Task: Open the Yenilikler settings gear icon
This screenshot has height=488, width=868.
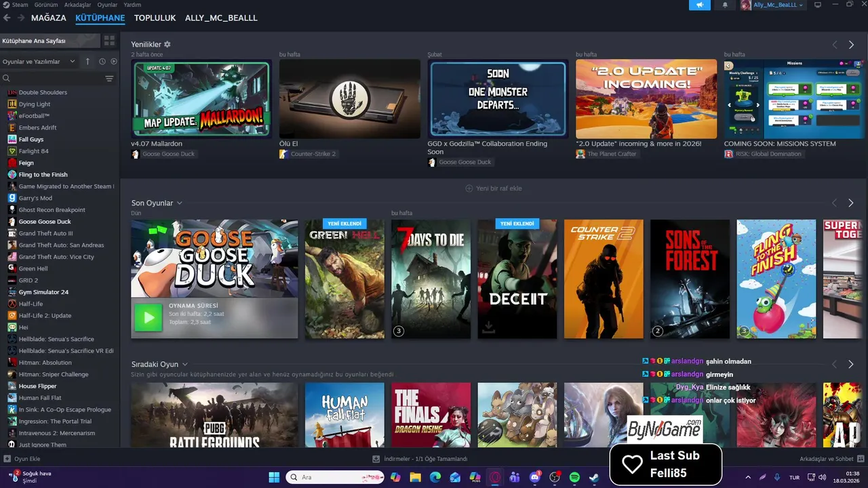Action: (x=167, y=44)
